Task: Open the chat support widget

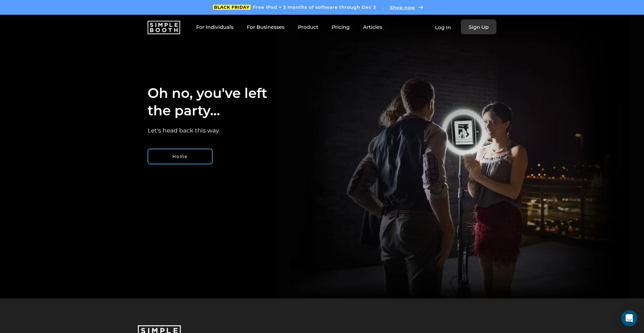Action: click(x=629, y=318)
